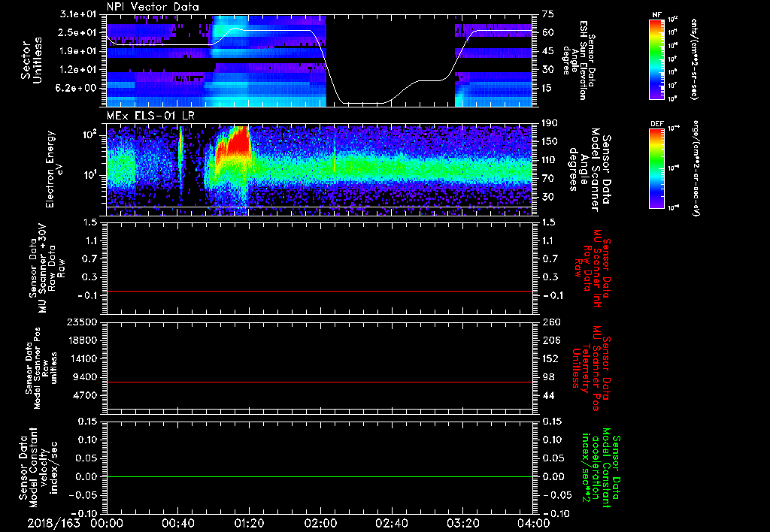This screenshot has height=532, width=770.
Task: Click the 'ESH Sun Elevation Angle' axis title
Action: [578, 59]
